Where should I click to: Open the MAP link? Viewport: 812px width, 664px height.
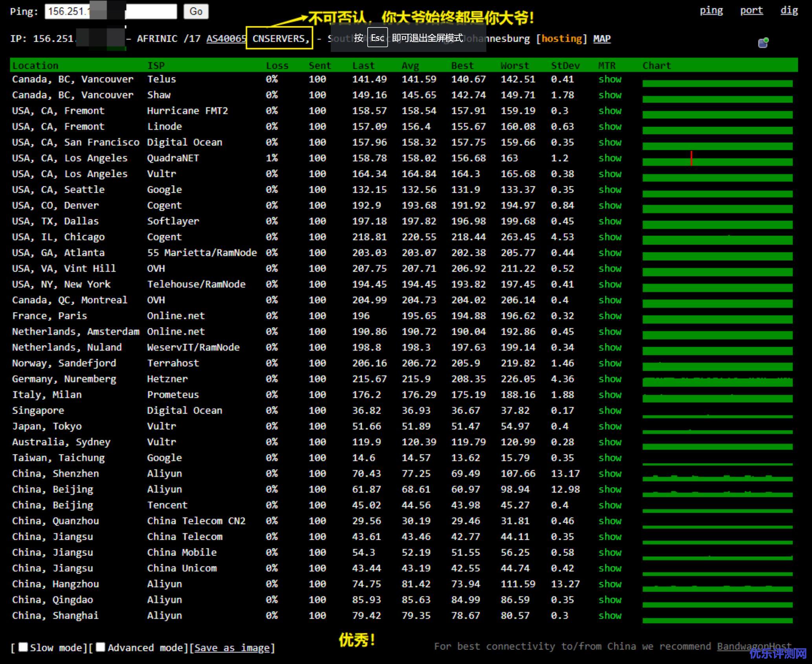(x=601, y=39)
